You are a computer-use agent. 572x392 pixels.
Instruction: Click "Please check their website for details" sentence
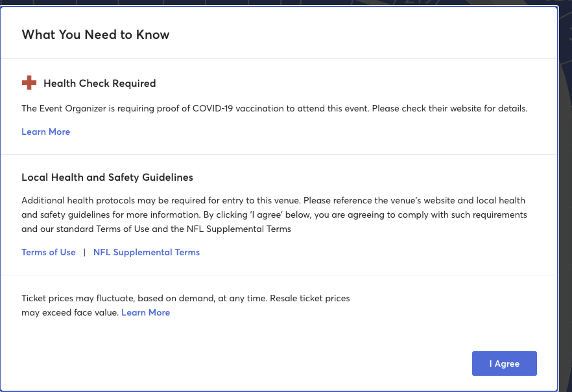tap(450, 108)
